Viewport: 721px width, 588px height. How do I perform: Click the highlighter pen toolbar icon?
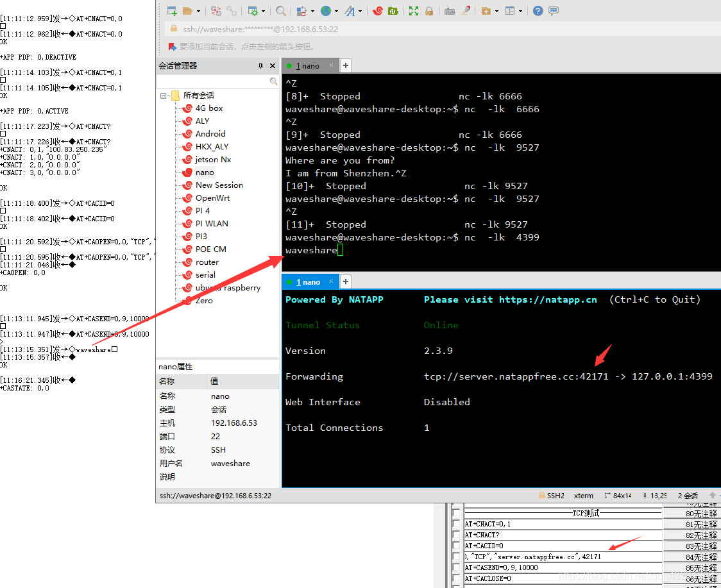(x=465, y=11)
